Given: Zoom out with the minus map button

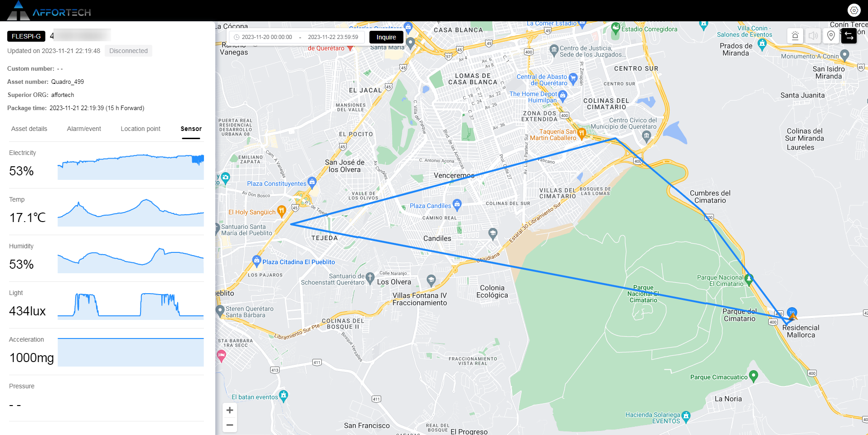Looking at the screenshot, I should pos(230,425).
